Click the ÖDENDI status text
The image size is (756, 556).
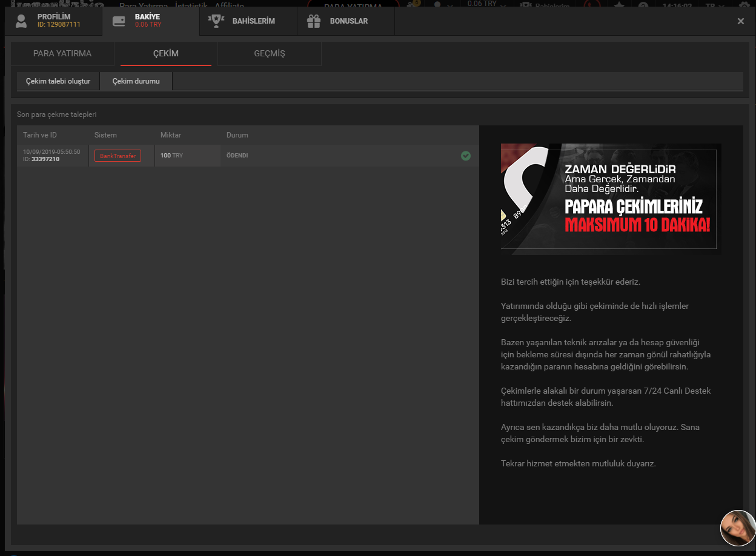click(x=237, y=156)
